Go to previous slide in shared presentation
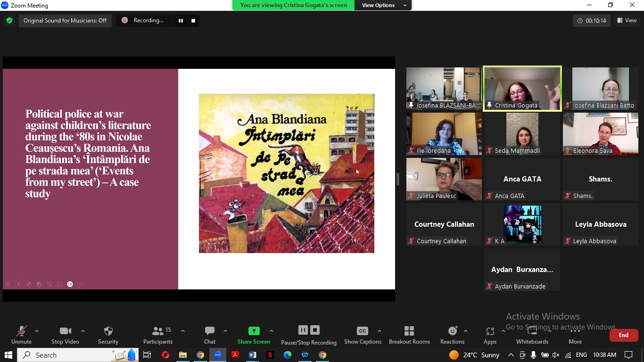Screen dimensions: 644x362 8,284
